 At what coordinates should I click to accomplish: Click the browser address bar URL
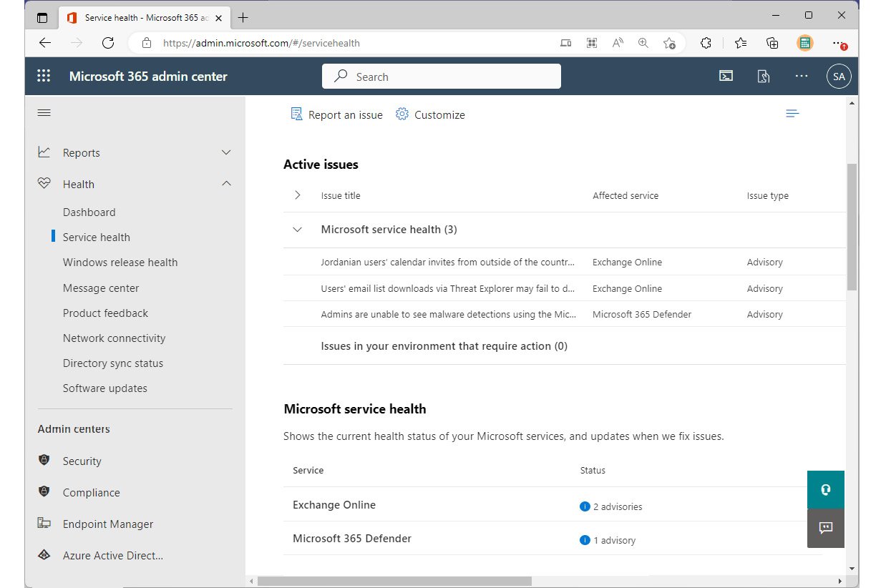[261, 43]
